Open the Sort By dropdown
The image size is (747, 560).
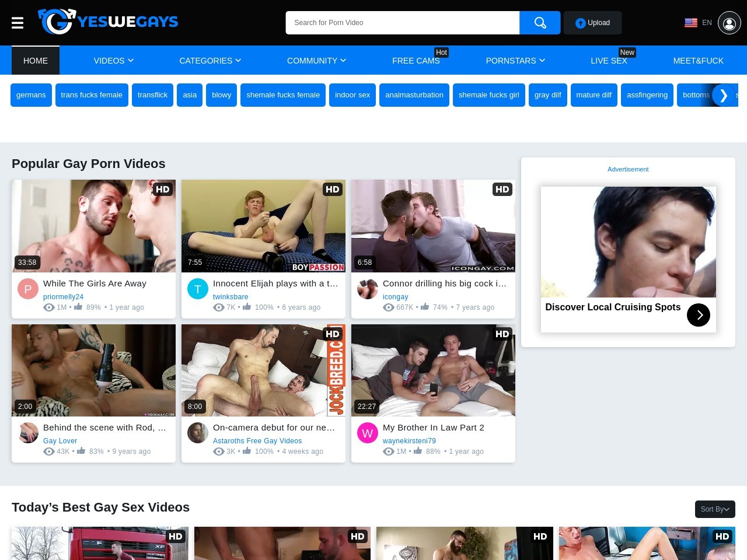[714, 509]
